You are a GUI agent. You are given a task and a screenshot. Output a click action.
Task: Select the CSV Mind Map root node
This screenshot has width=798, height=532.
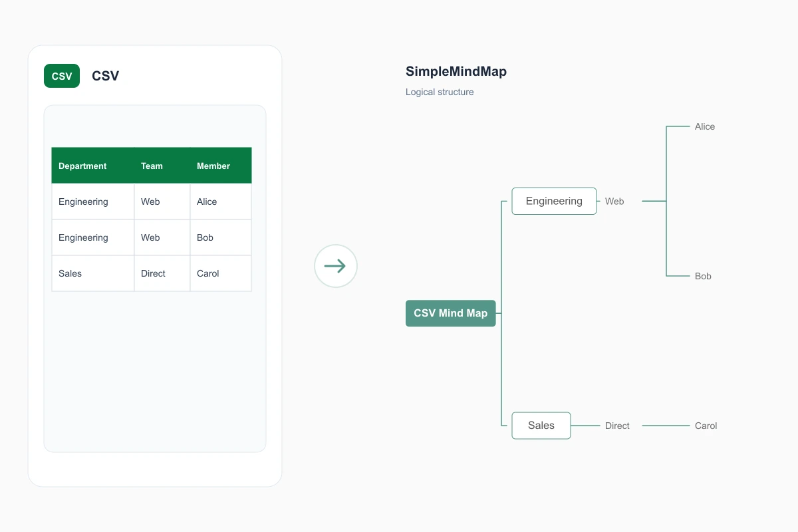451,313
